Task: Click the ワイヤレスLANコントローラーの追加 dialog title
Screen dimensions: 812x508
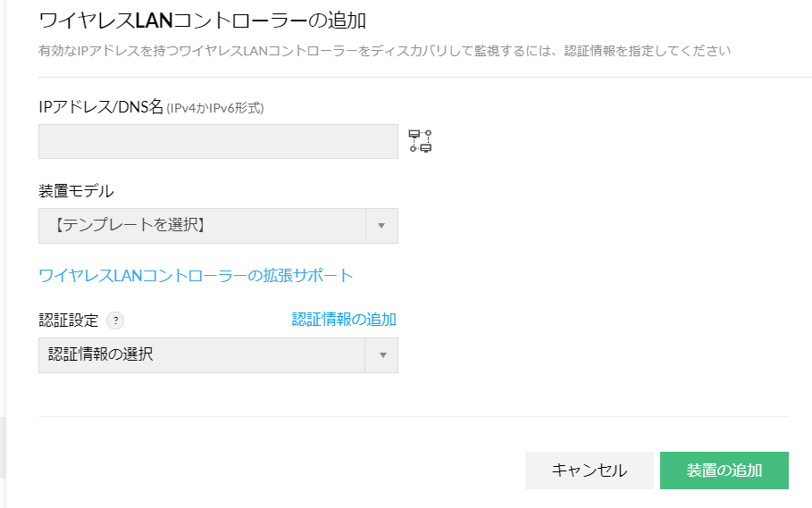Action: [191, 19]
